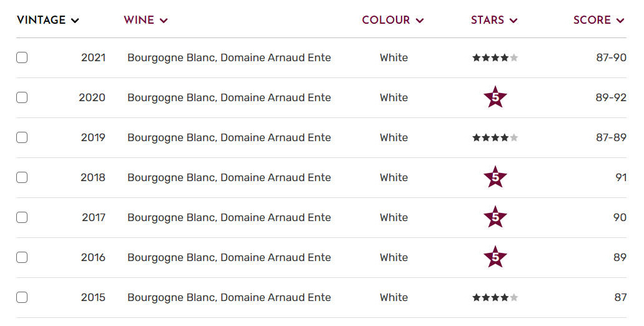Sort by the Stars column header

[x=494, y=20]
